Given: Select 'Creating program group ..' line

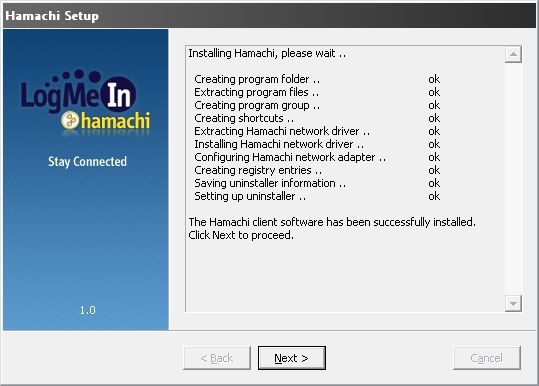Looking at the screenshot, I should coord(257,105).
